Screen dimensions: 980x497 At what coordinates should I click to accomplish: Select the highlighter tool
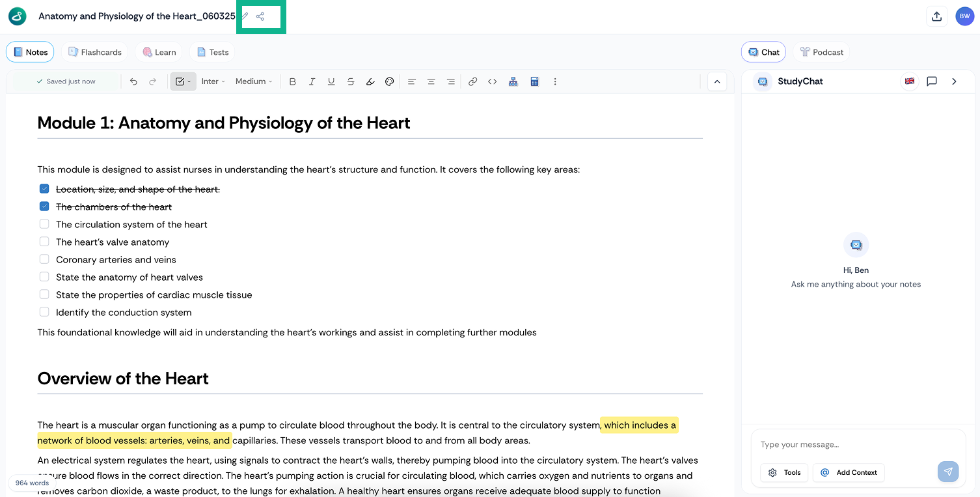click(x=370, y=81)
